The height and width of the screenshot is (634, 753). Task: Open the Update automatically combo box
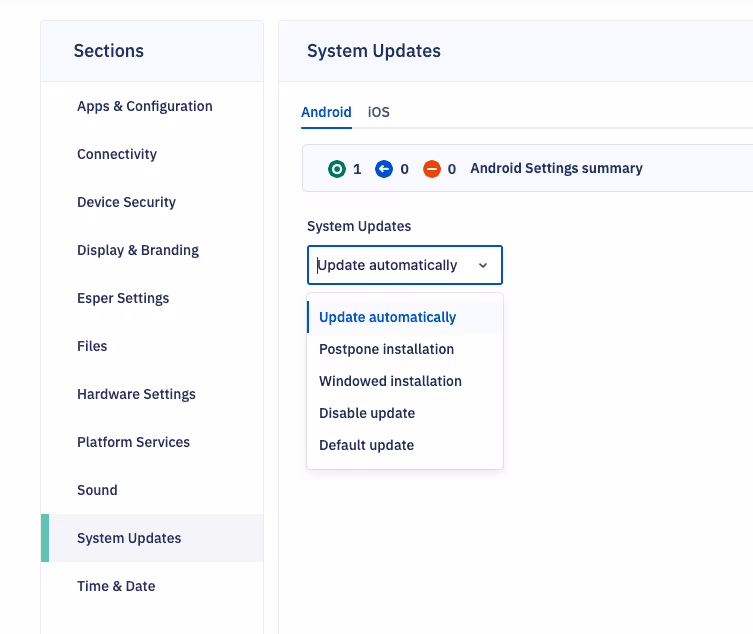(405, 265)
